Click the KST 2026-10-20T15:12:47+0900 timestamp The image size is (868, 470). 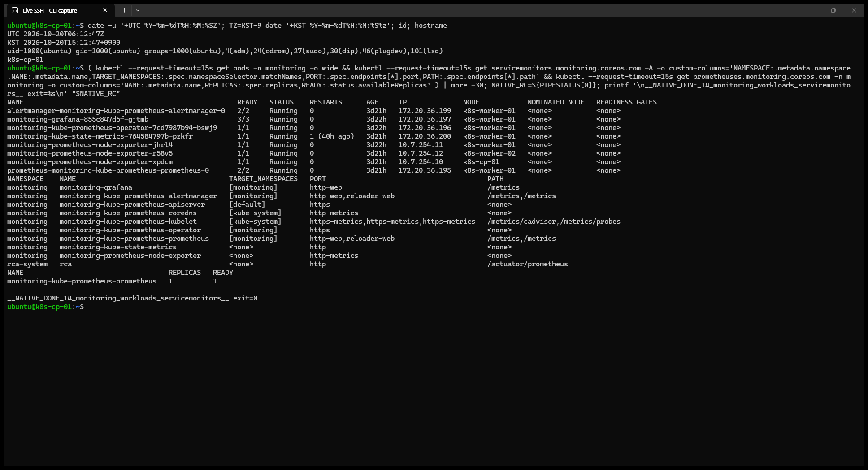(64, 43)
